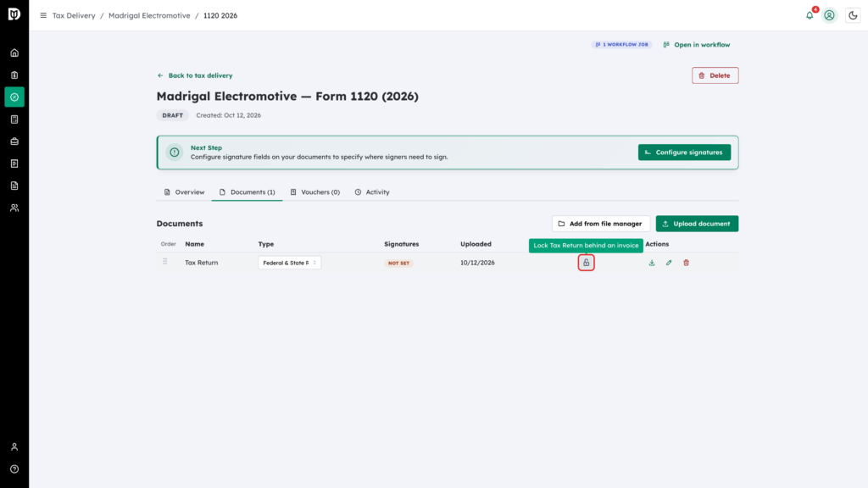Go to Home in sidebar
Screen dimensions: 868x488
tap(14, 53)
